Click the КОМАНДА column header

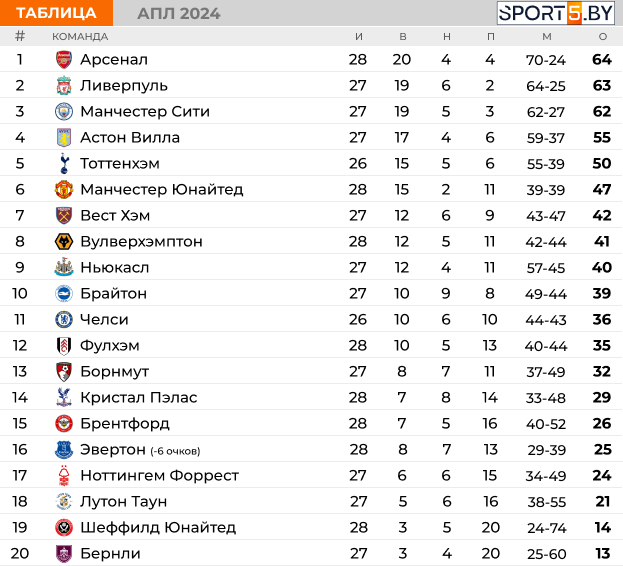[x=80, y=37]
